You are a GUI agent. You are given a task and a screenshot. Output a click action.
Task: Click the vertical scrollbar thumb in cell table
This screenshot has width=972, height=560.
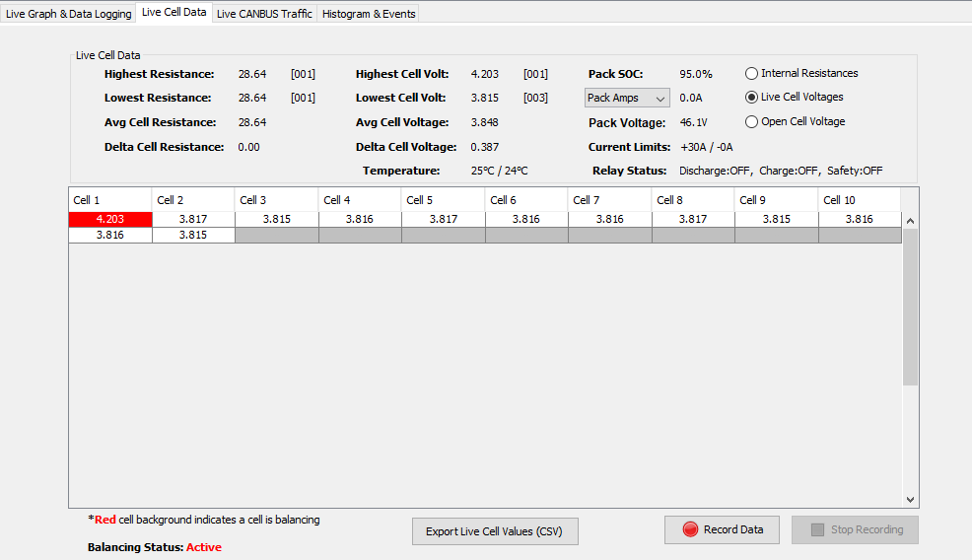pyautogui.click(x=910, y=306)
